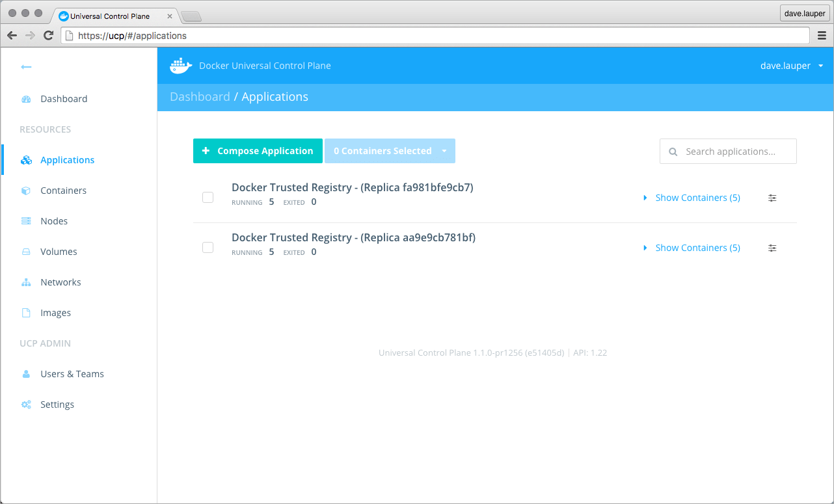
Task: Open the Volumes page
Action: 59,251
